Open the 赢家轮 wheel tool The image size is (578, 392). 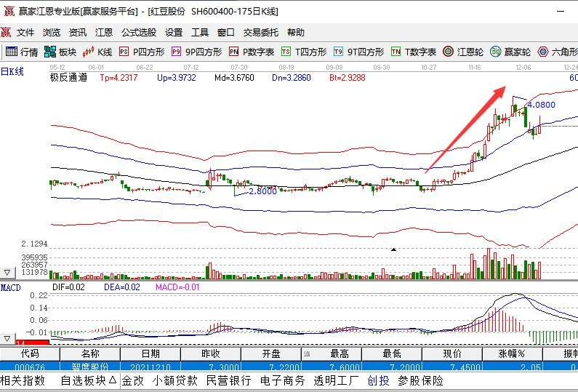510,52
